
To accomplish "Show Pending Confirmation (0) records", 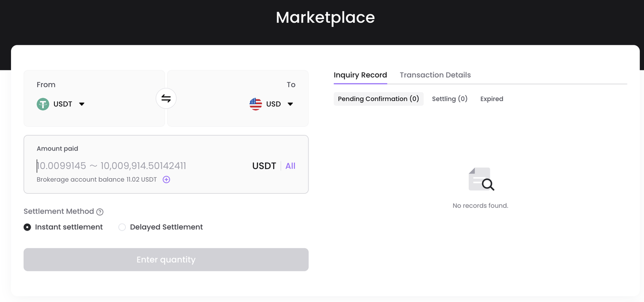I will point(378,99).
